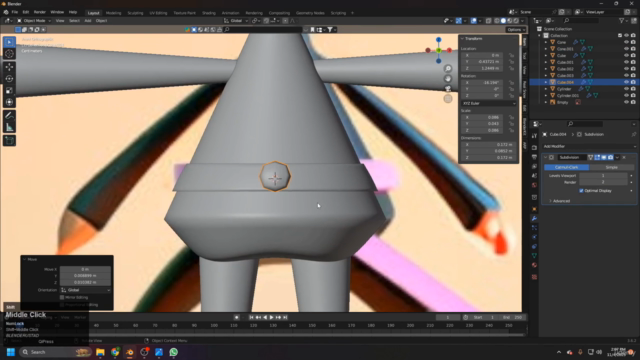
Task: Open the Orientation Global dropdown in Move panel
Action: pyautogui.click(x=85, y=290)
